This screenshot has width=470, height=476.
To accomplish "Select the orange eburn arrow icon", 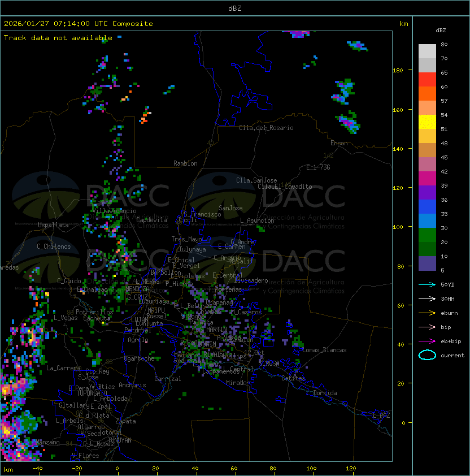I will click(427, 313).
